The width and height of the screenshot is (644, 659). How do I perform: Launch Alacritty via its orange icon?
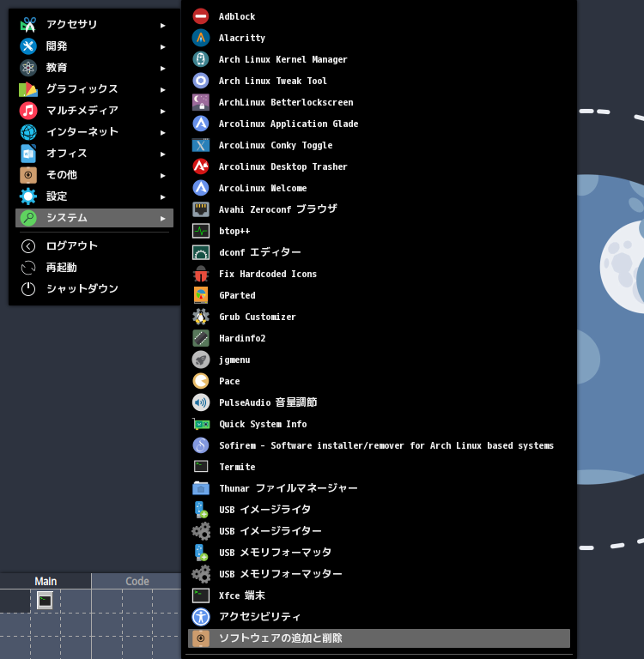[x=201, y=38]
